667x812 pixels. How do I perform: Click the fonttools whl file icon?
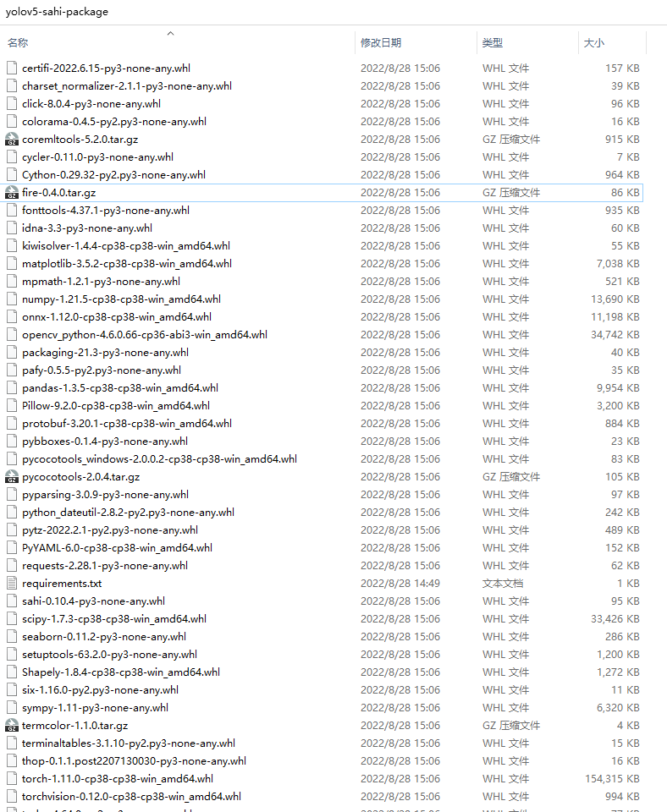coord(11,211)
